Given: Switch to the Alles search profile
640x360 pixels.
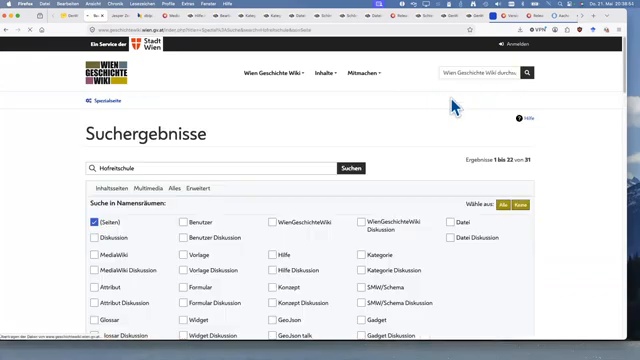Looking at the screenshot, I should (x=174, y=188).
